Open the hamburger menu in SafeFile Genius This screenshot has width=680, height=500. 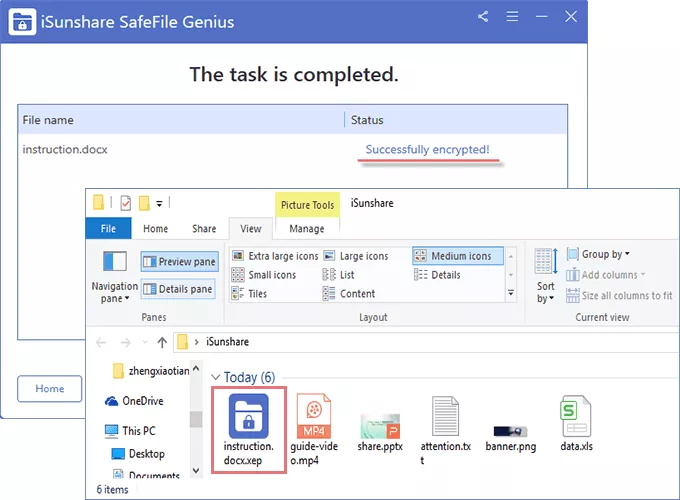point(512,17)
